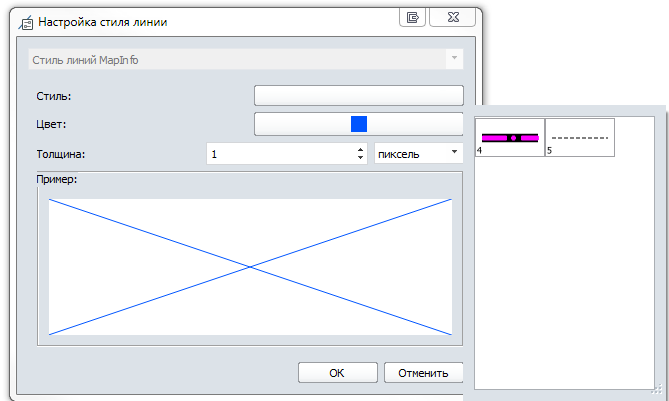Click the title bar button left of the top-right corner
The width and height of the screenshot is (669, 401).
pyautogui.click(x=412, y=17)
